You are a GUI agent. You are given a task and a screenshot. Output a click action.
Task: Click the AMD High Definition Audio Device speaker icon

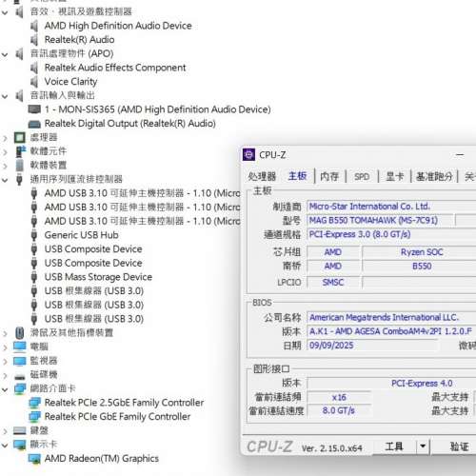pos(34,26)
